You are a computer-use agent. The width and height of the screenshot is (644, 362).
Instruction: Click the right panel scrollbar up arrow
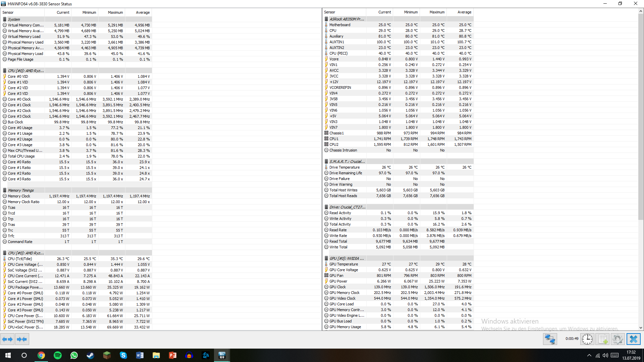click(641, 11)
